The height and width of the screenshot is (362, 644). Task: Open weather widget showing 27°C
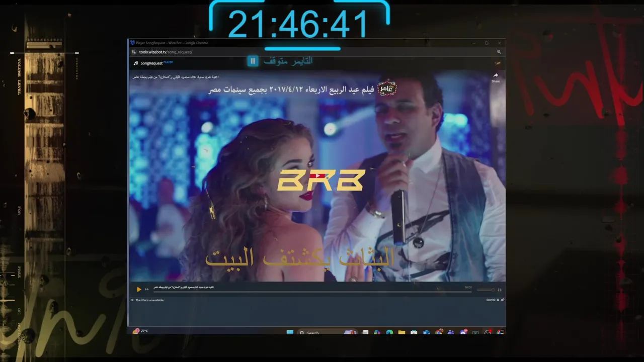tap(140, 331)
